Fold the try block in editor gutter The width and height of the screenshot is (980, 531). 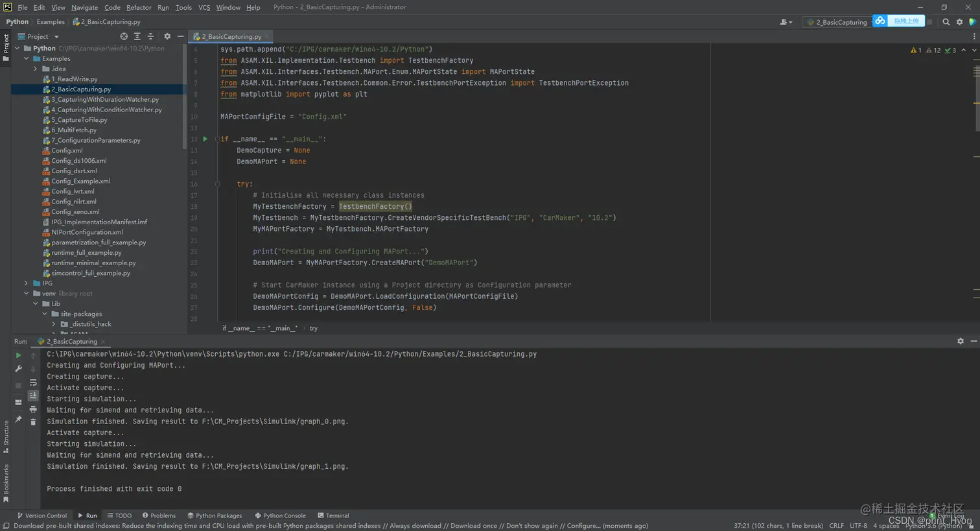pos(218,184)
